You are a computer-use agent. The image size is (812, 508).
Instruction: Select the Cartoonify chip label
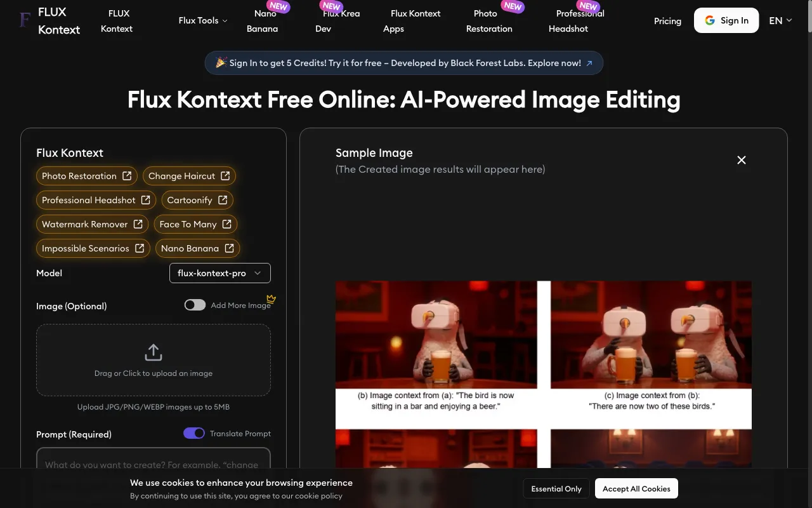190,200
